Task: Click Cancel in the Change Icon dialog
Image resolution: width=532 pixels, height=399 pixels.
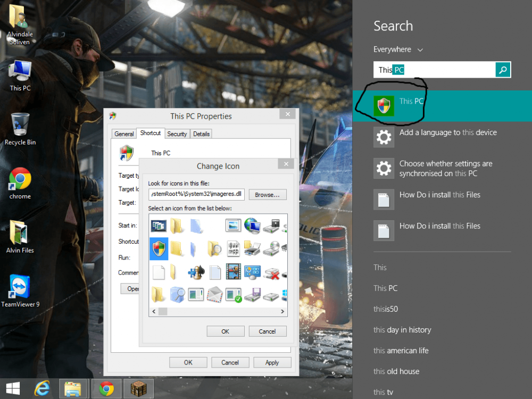Action: pos(268,331)
